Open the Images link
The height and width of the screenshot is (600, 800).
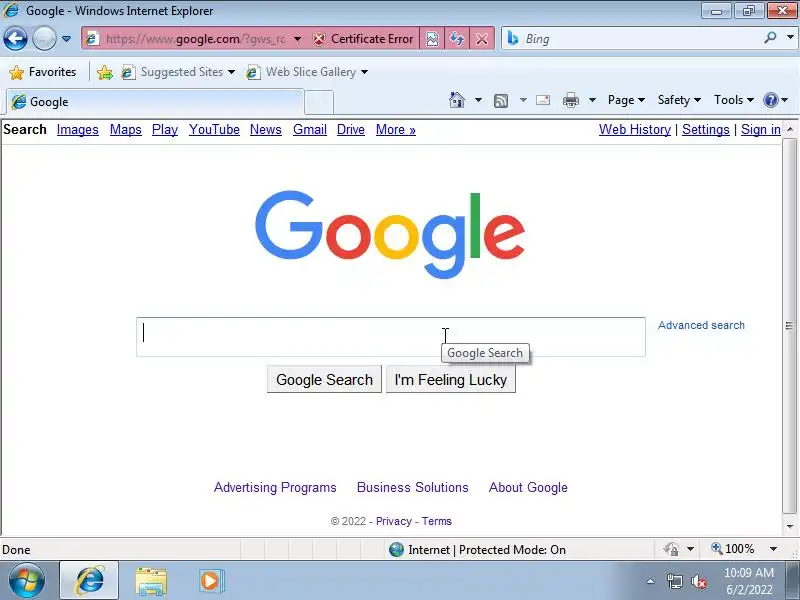78,130
